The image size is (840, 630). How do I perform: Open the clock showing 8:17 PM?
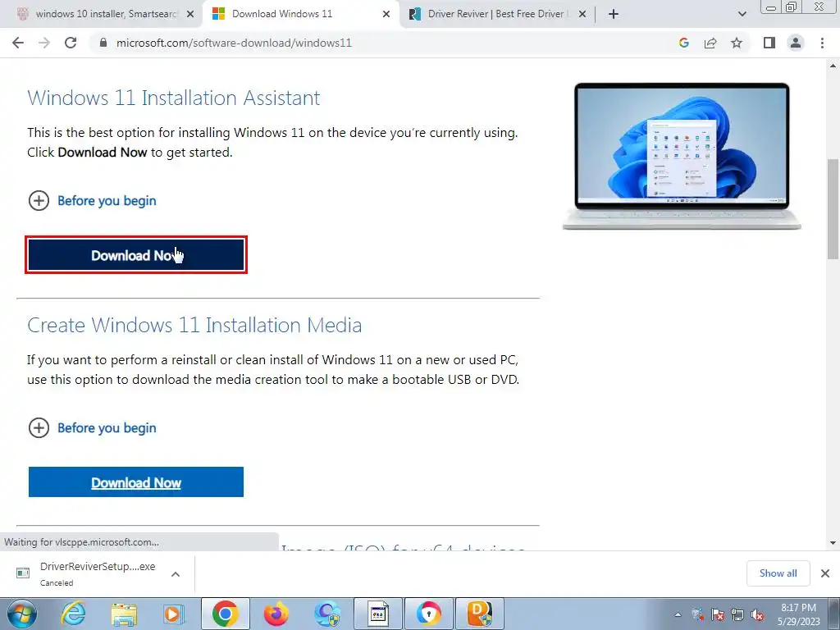click(799, 614)
